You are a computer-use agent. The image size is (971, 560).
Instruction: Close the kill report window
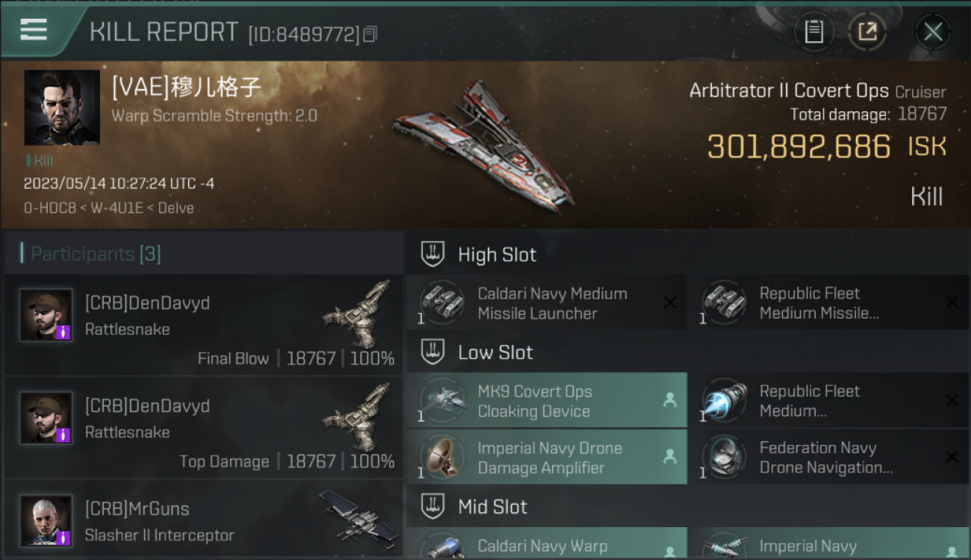coord(933,31)
